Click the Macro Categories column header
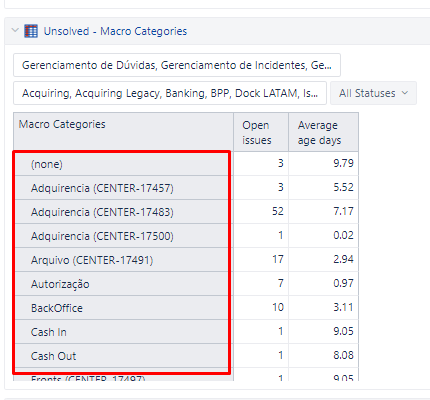This screenshot has width=430, height=400. click(x=123, y=131)
